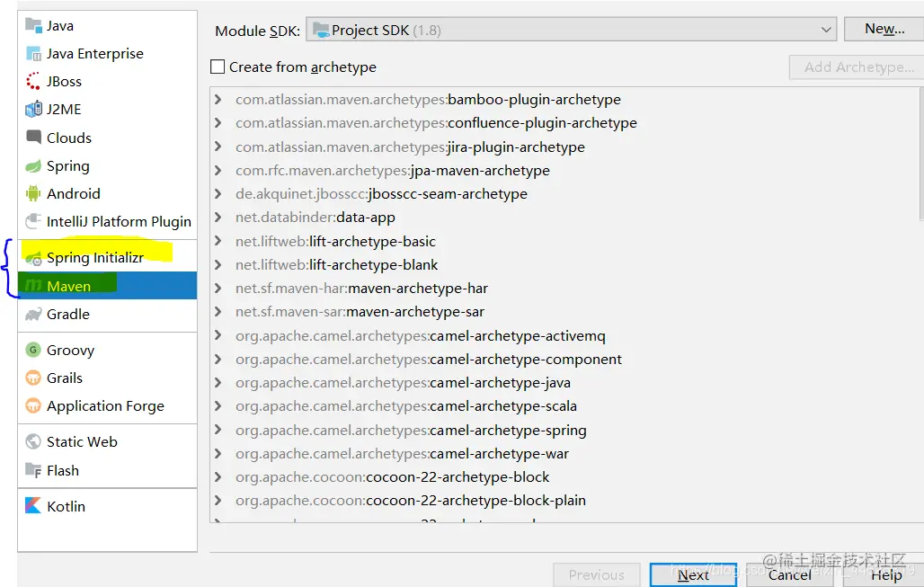Select J2ME project type

click(x=107, y=109)
